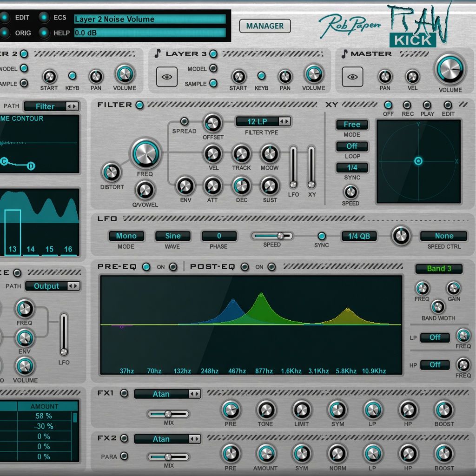The width and height of the screenshot is (476, 476).
Task: Toggle filter SPREAD LED
Action: coord(184,121)
